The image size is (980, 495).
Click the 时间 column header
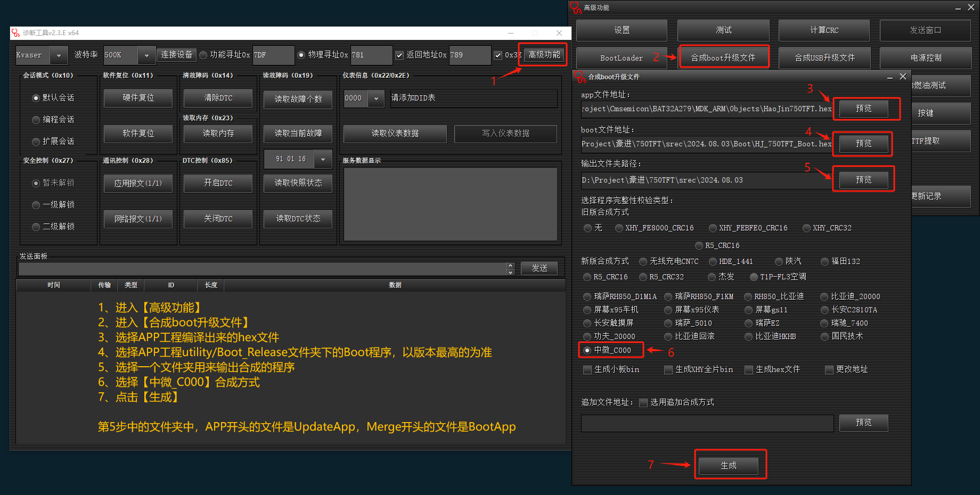click(53, 285)
